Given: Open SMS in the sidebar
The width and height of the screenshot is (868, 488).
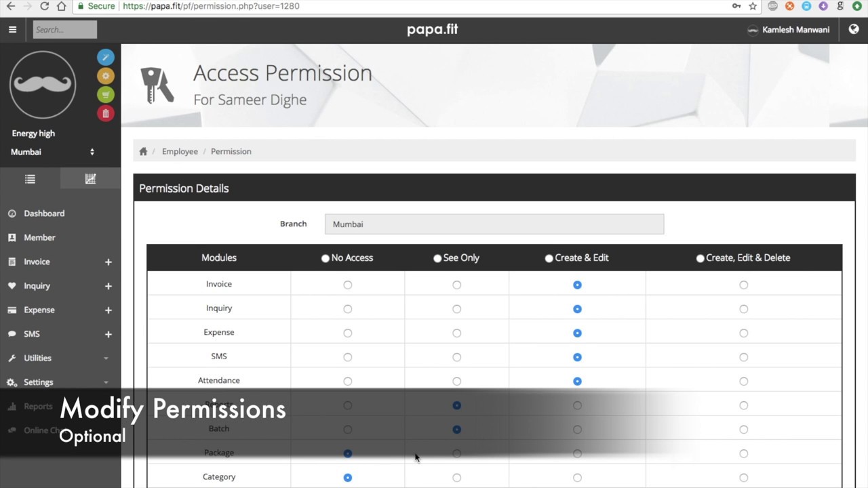Looking at the screenshot, I should tap(31, 334).
